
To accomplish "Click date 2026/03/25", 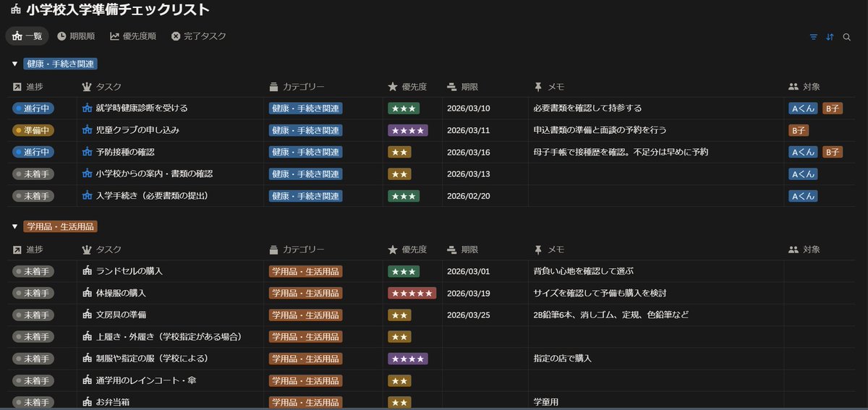I will [469, 315].
